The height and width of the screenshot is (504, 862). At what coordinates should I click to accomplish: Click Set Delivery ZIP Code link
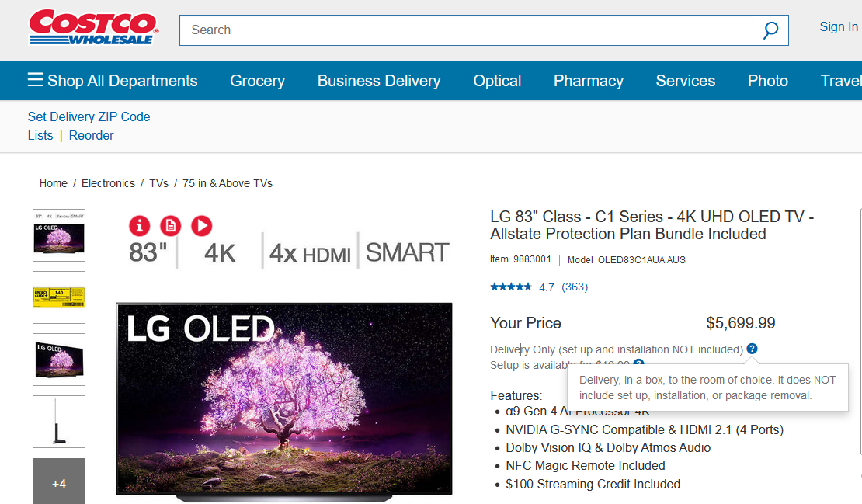pos(89,116)
